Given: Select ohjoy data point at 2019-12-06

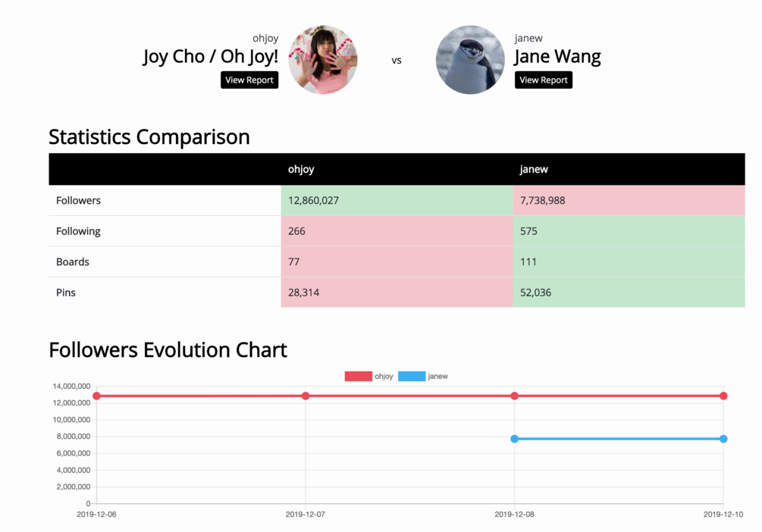Looking at the screenshot, I should click(x=96, y=396).
